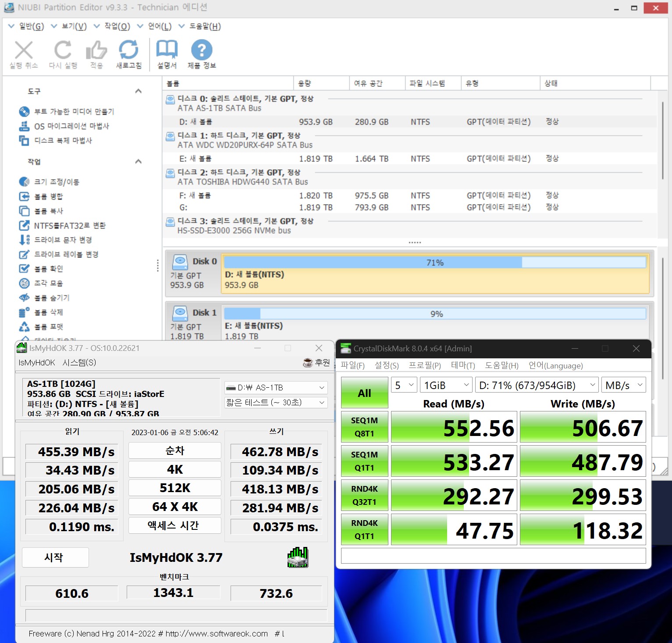
Task: Click the Disk 0 71% usage bar
Action: click(x=435, y=262)
